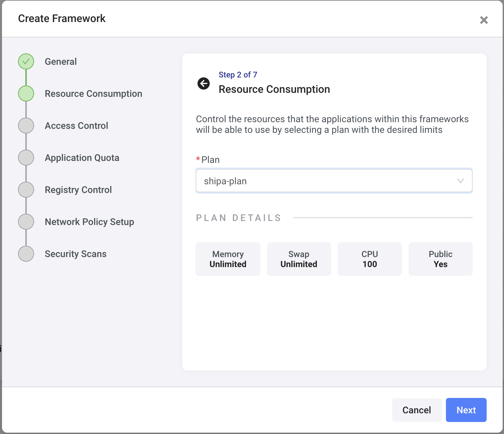Viewport: 504px width, 434px height.
Task: Select the Access Control step label
Action: [76, 126]
